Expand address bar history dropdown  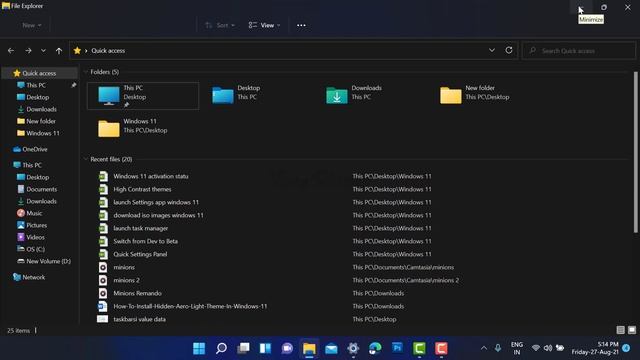[x=492, y=50]
